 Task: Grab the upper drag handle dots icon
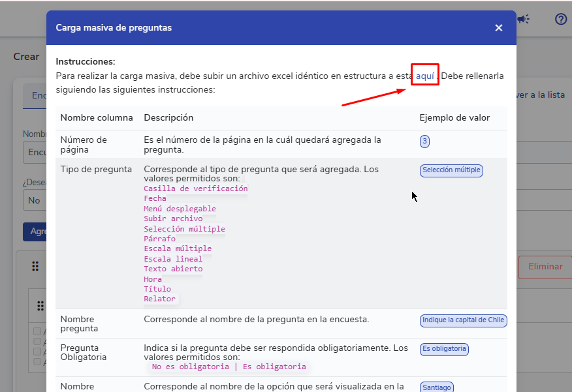pos(35,266)
